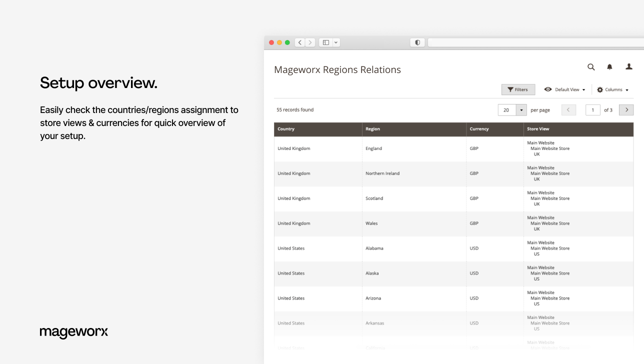Open the account/user profile icon
Screen dimensions: 644x364
coord(628,66)
